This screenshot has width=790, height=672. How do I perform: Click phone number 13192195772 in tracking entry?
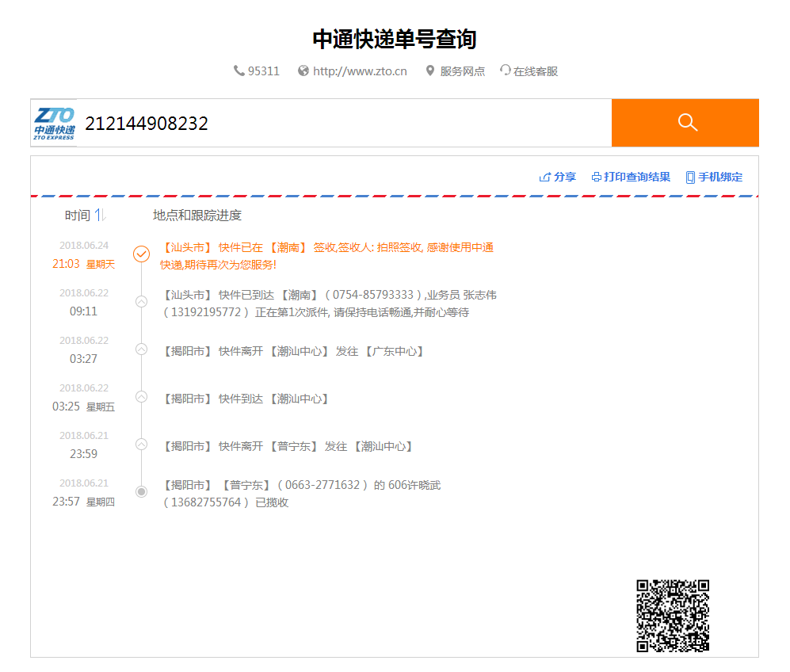[206, 312]
